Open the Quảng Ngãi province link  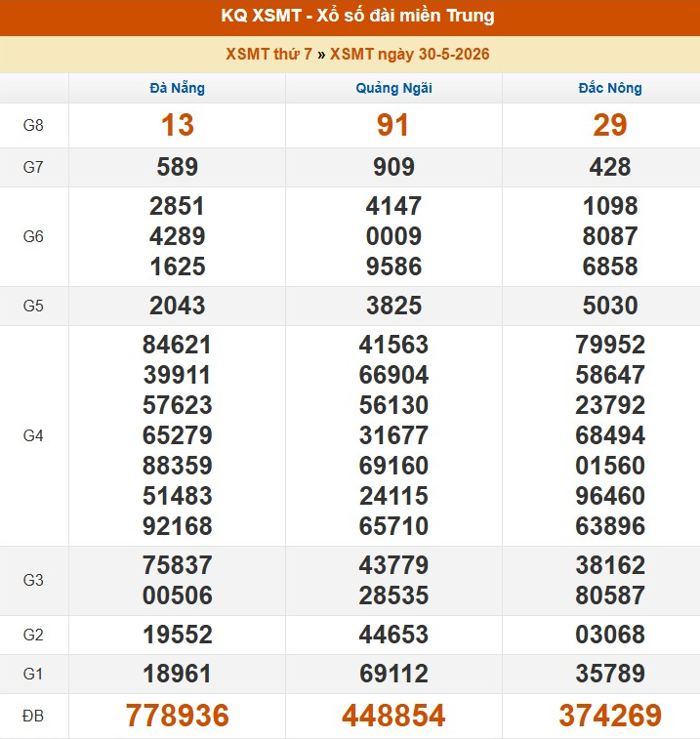point(393,88)
